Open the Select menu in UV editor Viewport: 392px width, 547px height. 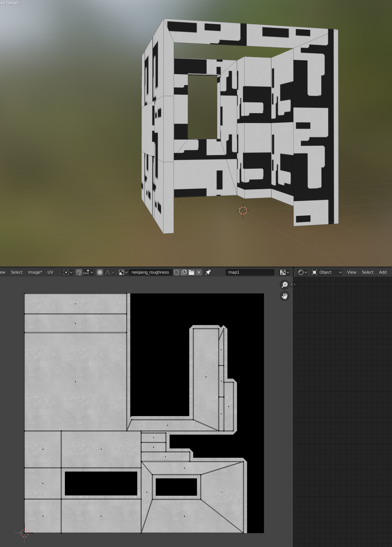tap(17, 272)
